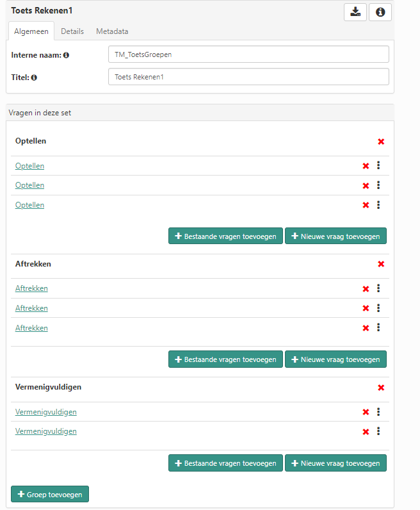Viewport: 420px width, 510px height.
Task: Open the three-dot menu of the second Aftrekken question
Action: coord(378,308)
